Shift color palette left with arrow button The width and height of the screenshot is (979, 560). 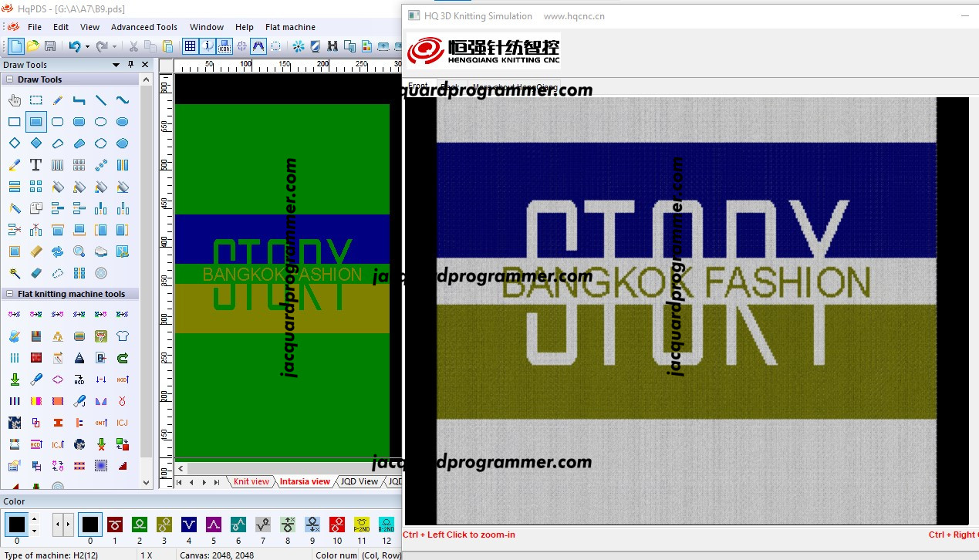(x=57, y=525)
